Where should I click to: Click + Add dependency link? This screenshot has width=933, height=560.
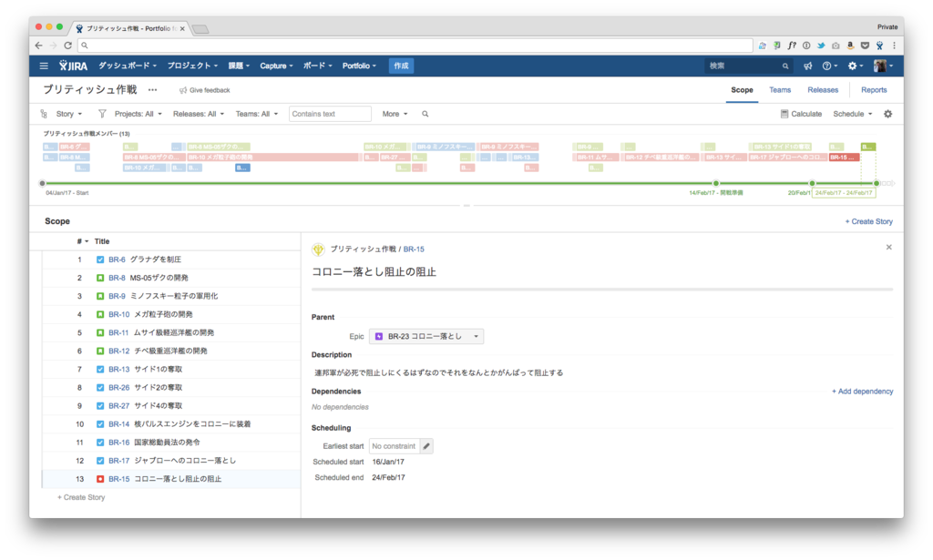pos(862,392)
